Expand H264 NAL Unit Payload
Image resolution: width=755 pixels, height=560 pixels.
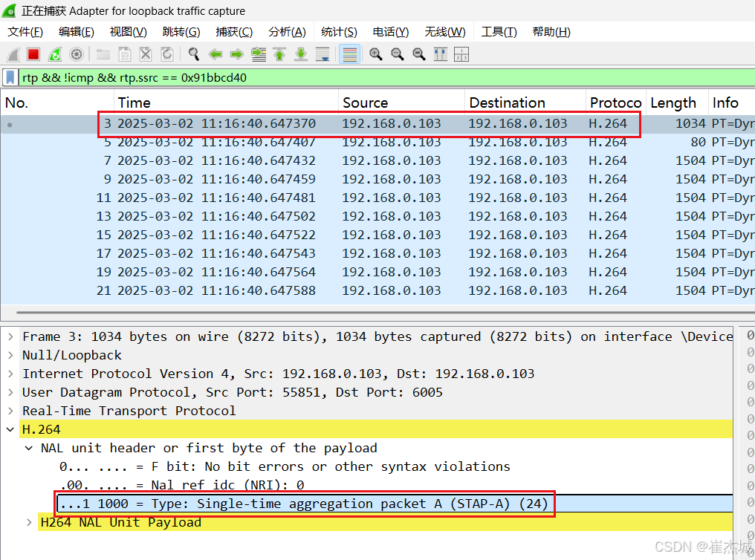pyautogui.click(x=29, y=522)
